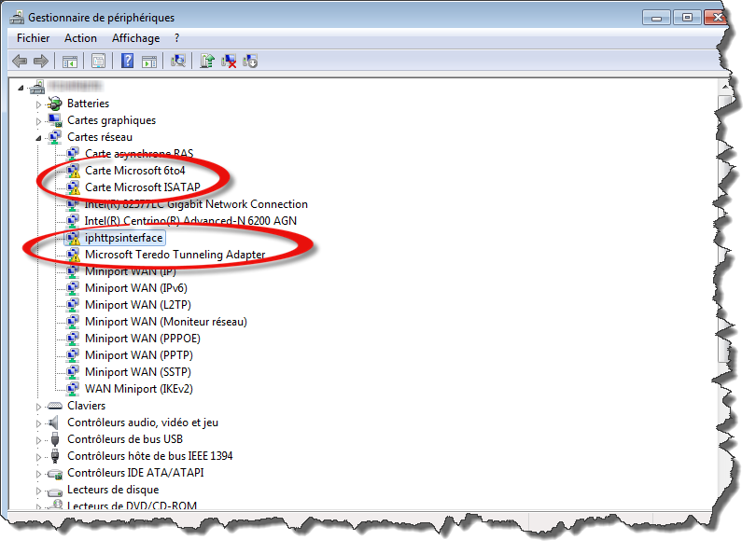This screenshot has height=554, width=756.
Task: Select Lecteurs de disque item
Action: 113,490
